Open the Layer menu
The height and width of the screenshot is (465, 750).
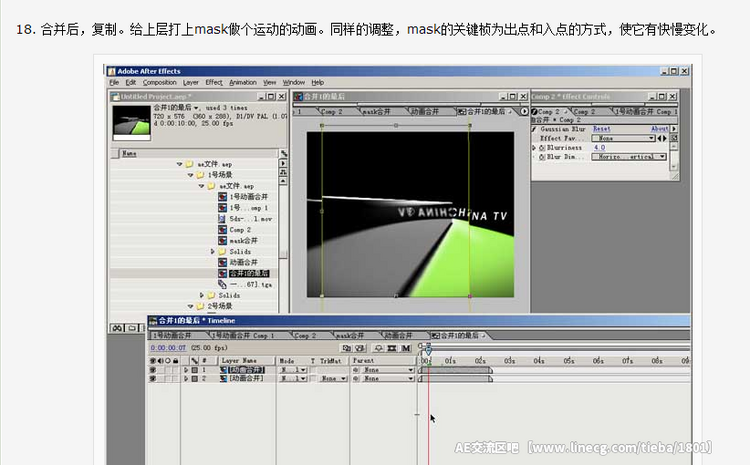(190, 82)
